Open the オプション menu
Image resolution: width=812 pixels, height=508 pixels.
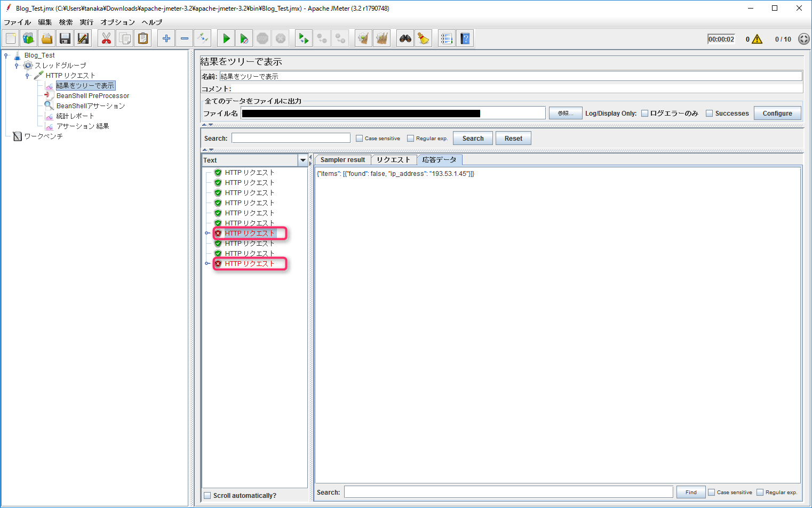[117, 22]
